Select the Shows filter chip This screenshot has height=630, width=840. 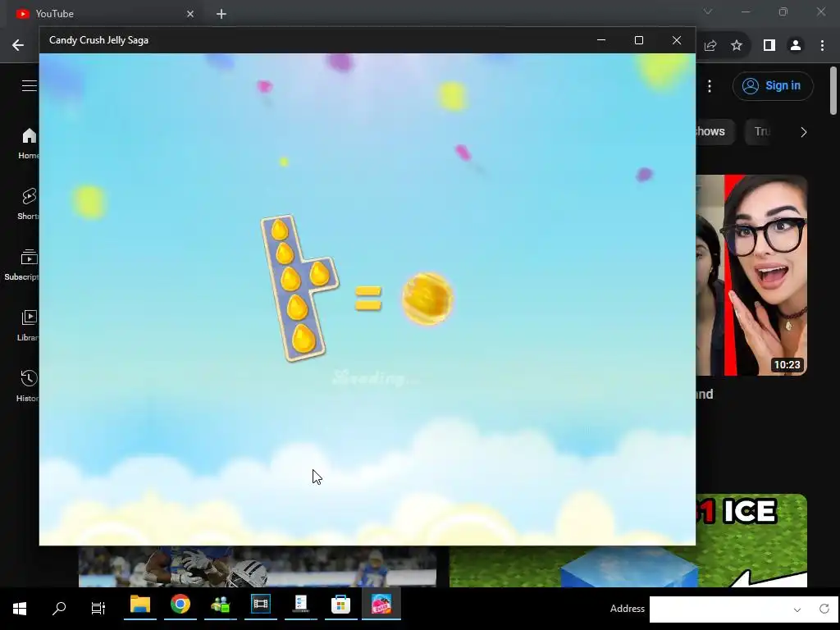pos(714,132)
